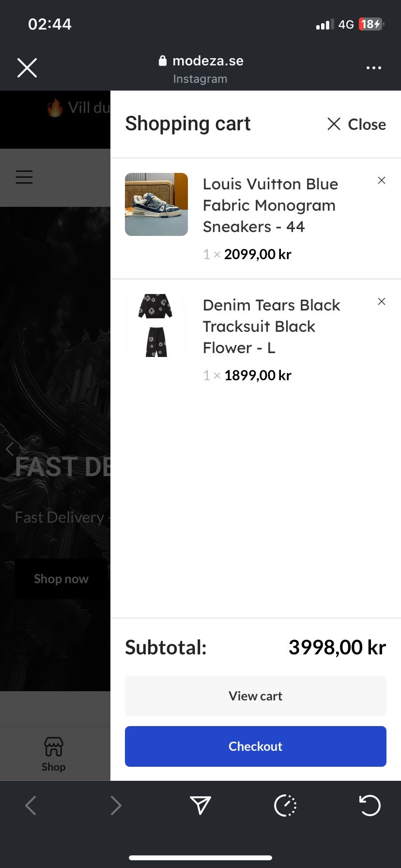Open Denim Tears tracksuit product thumbnail
The height and width of the screenshot is (868, 401).
tap(156, 325)
